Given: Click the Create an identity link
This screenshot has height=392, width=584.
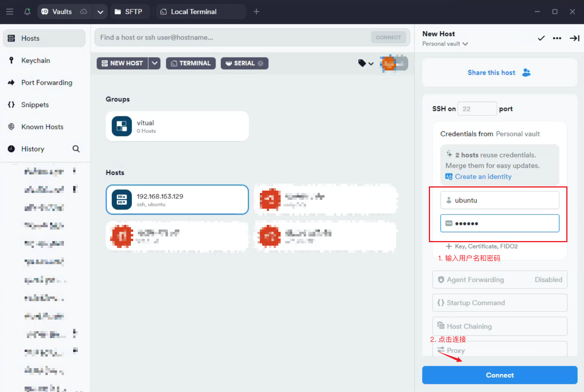Looking at the screenshot, I should (483, 177).
